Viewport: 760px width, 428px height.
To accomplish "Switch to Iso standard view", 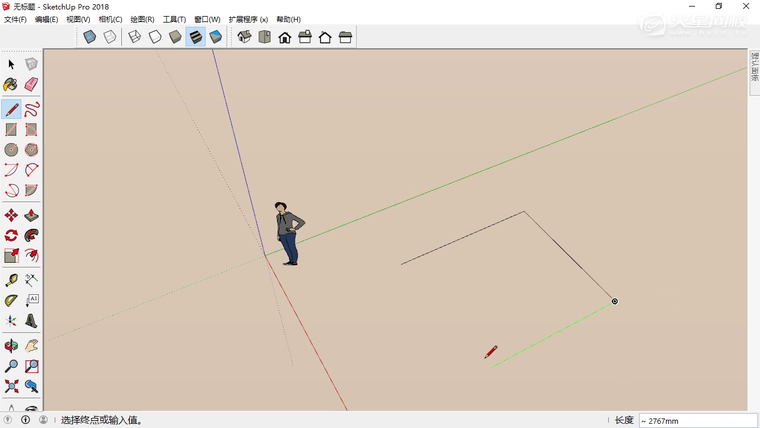I will tap(244, 37).
